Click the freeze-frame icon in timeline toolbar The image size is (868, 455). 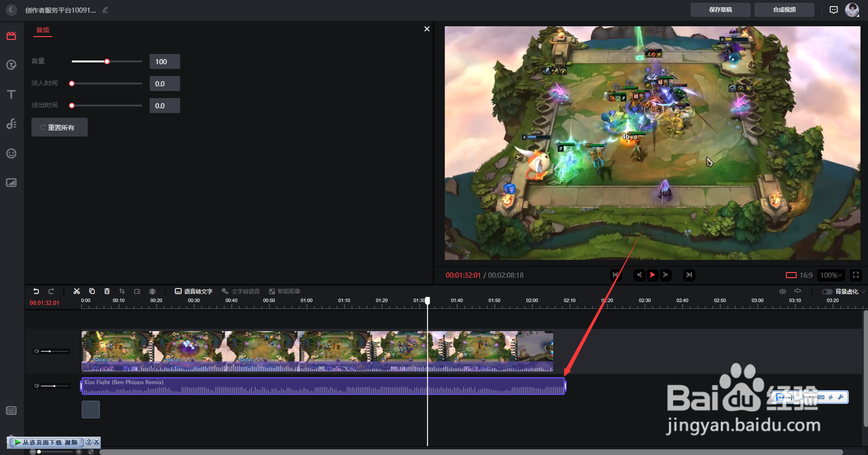coord(152,291)
